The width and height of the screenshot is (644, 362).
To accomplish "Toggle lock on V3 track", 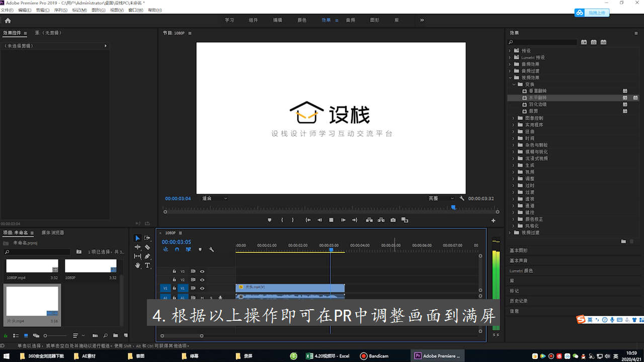I will (x=175, y=271).
